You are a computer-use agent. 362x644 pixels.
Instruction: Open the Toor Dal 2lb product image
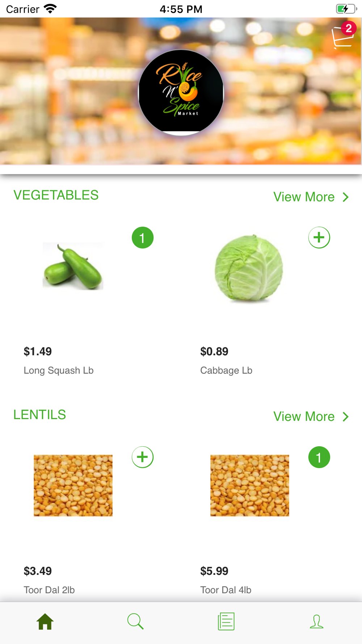[73, 485]
